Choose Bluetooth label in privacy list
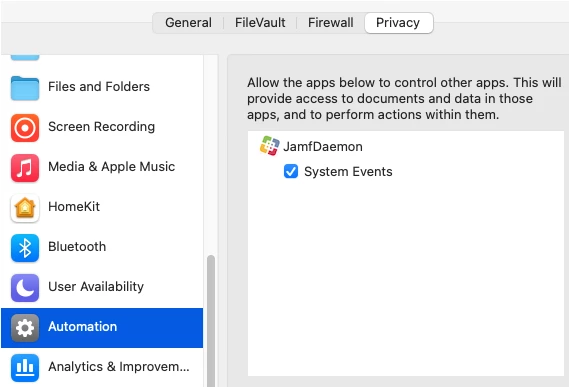569x387 pixels. tap(77, 247)
